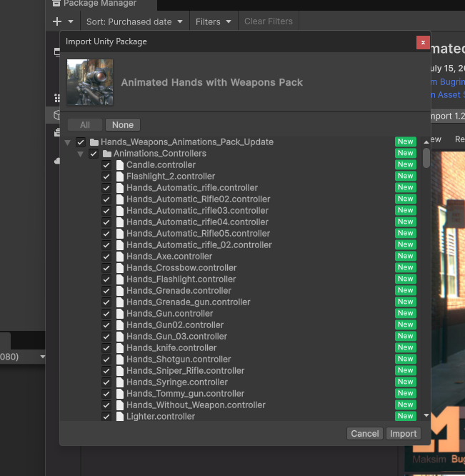Open the add package dropdown arrow
Screen dimensions: 465x476
coord(71,21)
